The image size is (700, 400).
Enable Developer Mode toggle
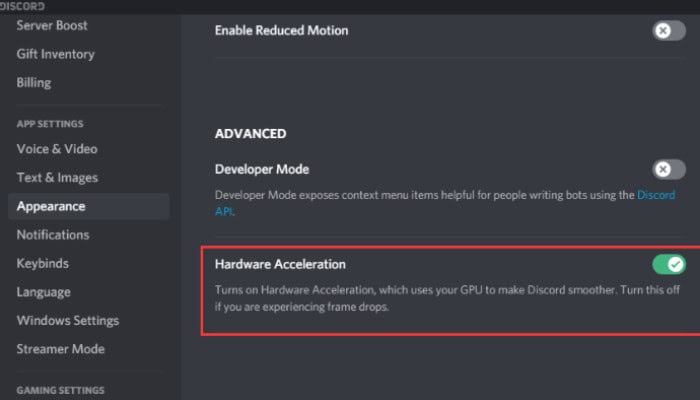point(669,169)
